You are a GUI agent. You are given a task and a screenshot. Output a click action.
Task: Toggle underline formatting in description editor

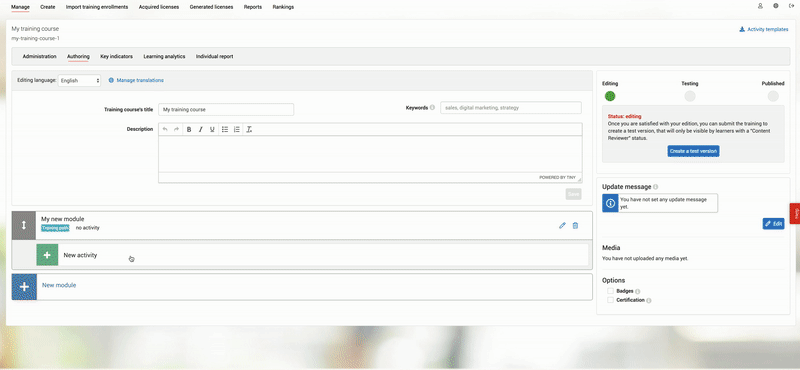[x=212, y=130]
